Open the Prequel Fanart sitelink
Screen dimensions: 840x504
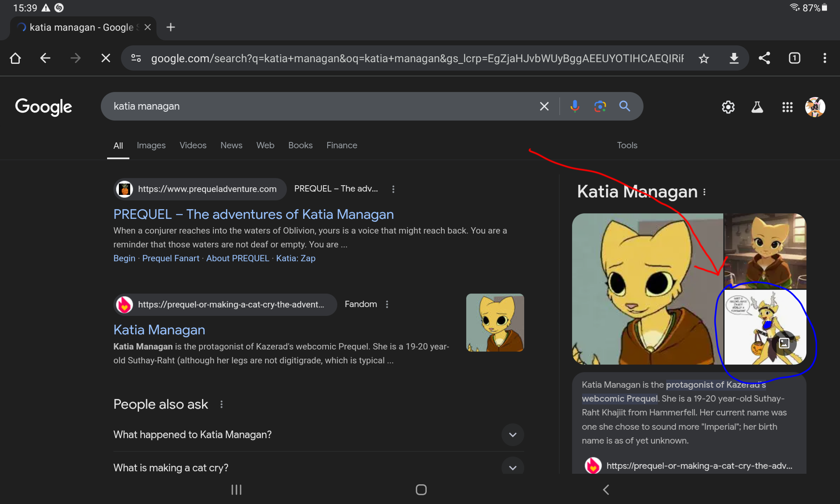[171, 258]
